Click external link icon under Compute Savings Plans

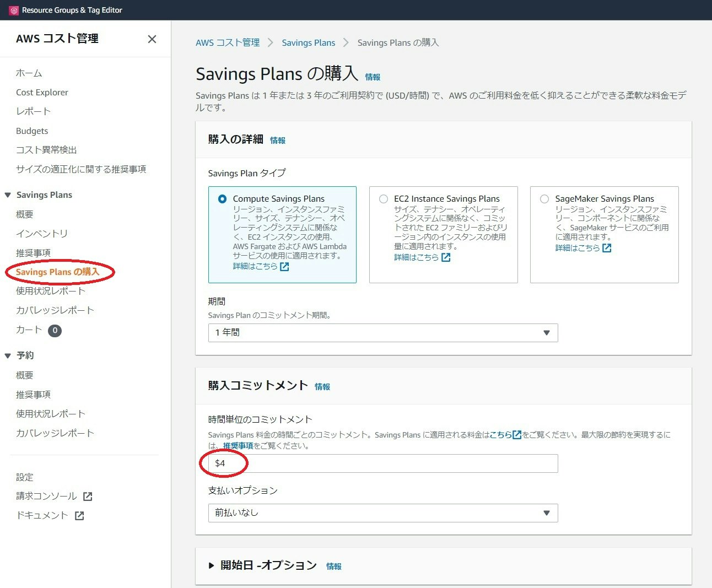tap(284, 267)
